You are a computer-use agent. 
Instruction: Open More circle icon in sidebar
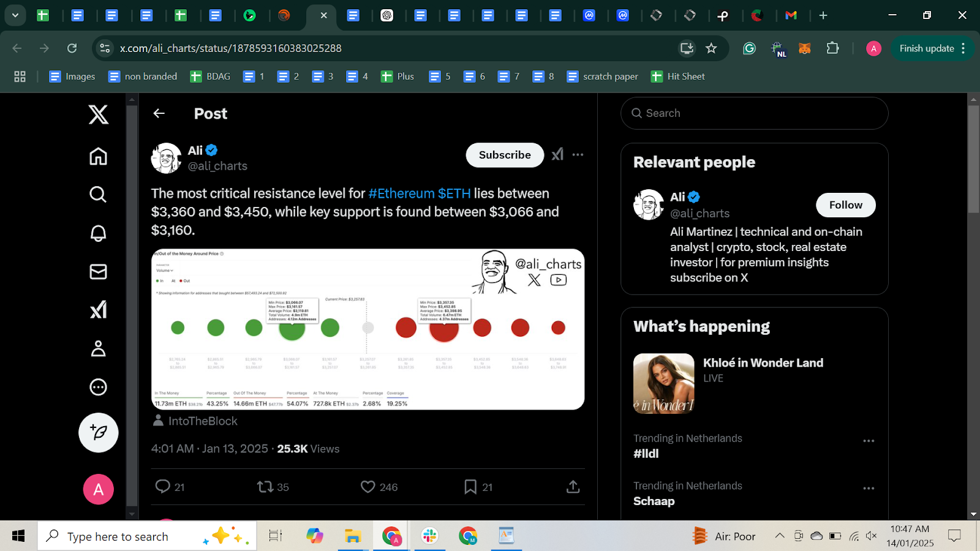pos(98,387)
